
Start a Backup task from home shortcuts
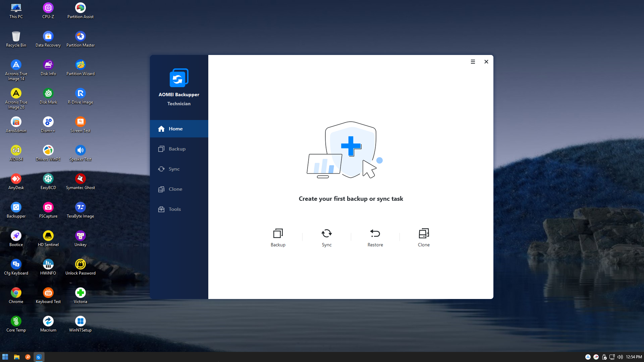coord(278,238)
